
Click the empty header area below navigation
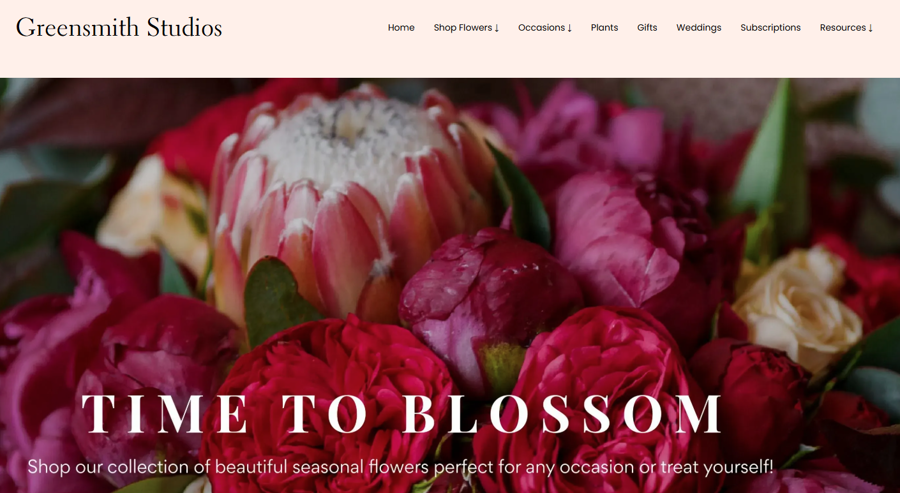[x=450, y=60]
